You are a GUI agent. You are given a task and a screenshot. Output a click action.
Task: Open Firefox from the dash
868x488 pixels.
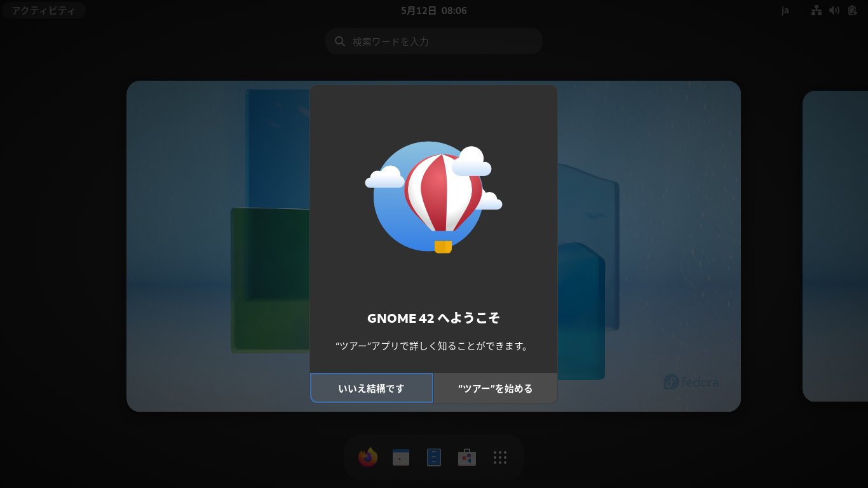point(368,457)
